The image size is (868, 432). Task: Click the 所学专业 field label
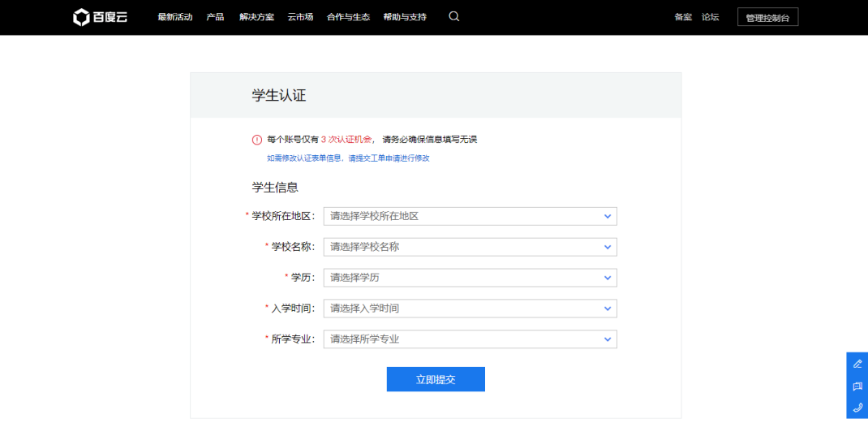tap(293, 339)
